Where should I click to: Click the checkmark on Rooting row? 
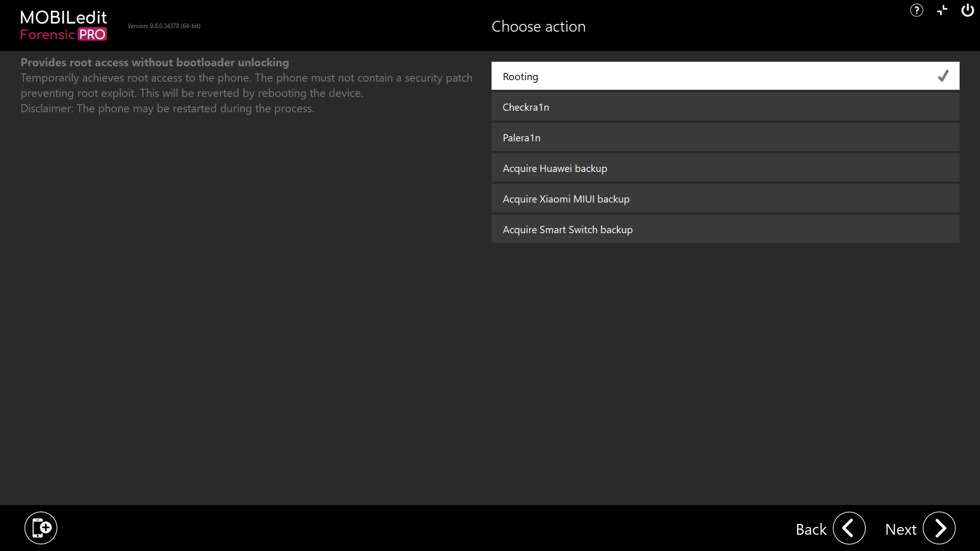click(x=943, y=76)
